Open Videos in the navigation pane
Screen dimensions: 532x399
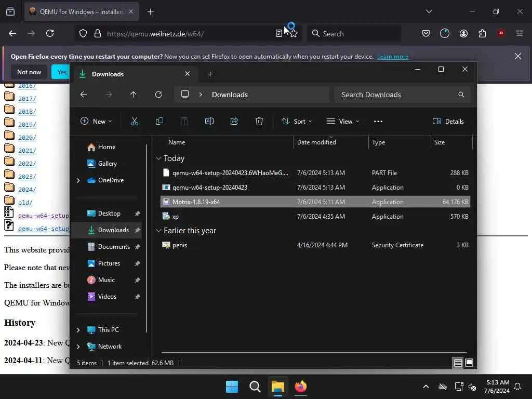[107, 297]
